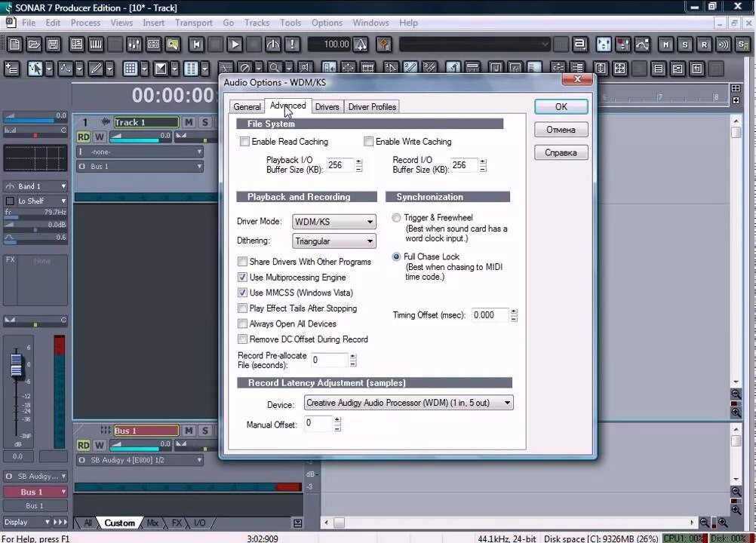The height and width of the screenshot is (543, 756).
Task: Click Bus 1 volume slider
Action: tap(141, 445)
